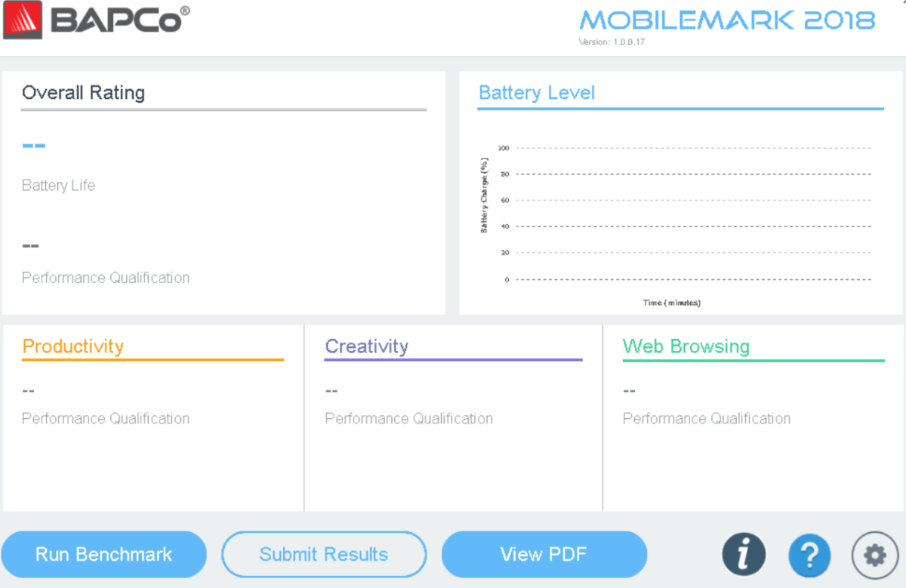Click Performance Qualification under Web Browsing
Image resolution: width=906 pixels, height=588 pixels.
707,418
